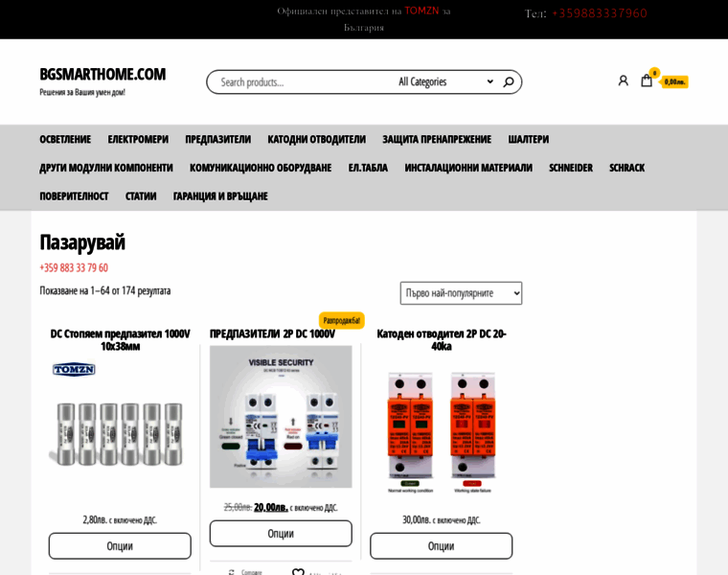728x575 pixels.
Task: Open the ПРЕДПАЗИТЕЛИ menu
Action: pos(217,139)
